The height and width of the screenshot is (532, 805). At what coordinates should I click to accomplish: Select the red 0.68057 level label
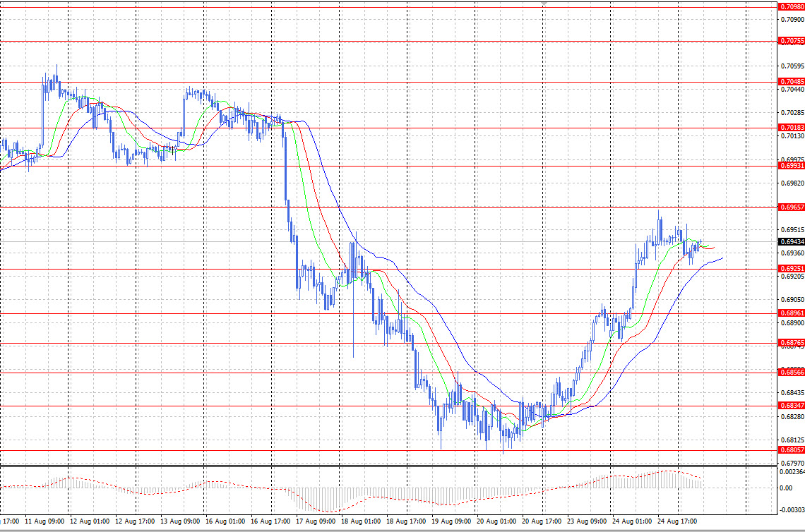(x=792, y=450)
